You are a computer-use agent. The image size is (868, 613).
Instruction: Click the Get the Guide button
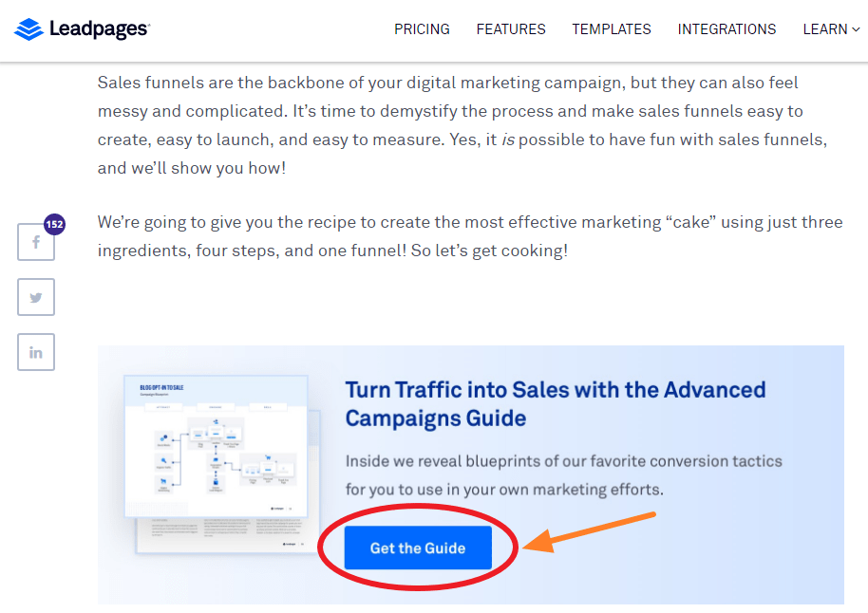click(418, 548)
